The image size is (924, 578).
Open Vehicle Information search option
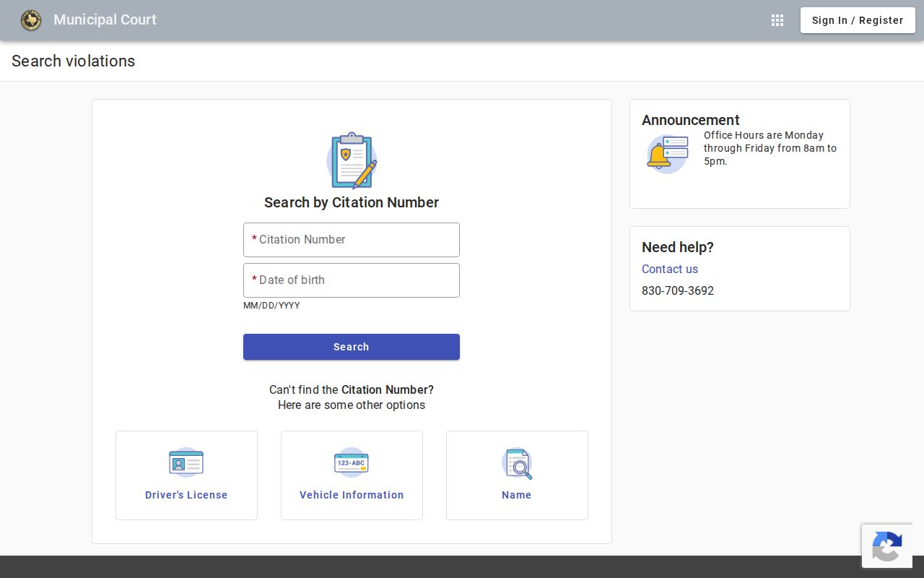pyautogui.click(x=352, y=475)
